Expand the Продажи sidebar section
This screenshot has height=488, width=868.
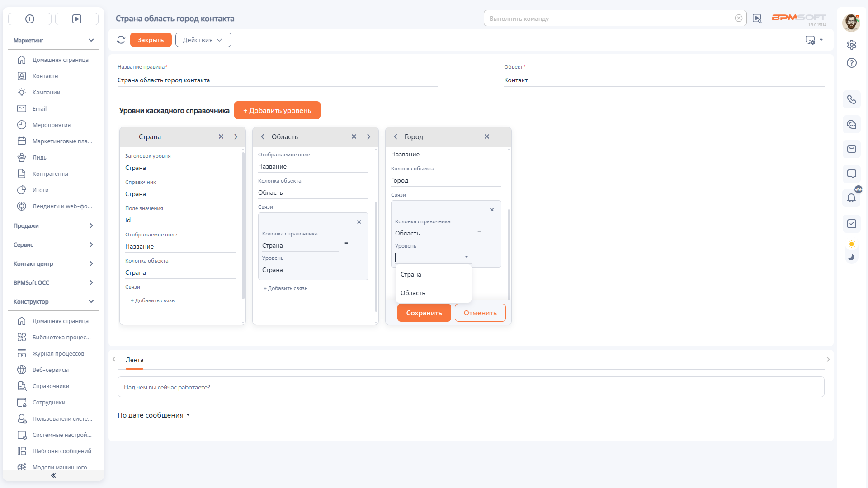(53, 225)
